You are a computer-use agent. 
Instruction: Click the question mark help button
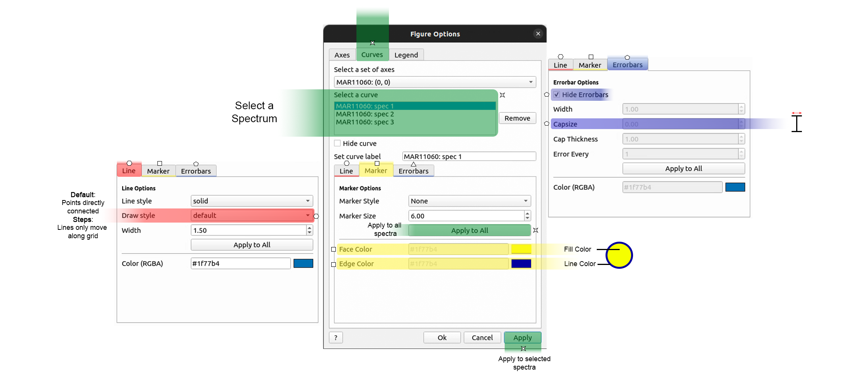tap(335, 337)
